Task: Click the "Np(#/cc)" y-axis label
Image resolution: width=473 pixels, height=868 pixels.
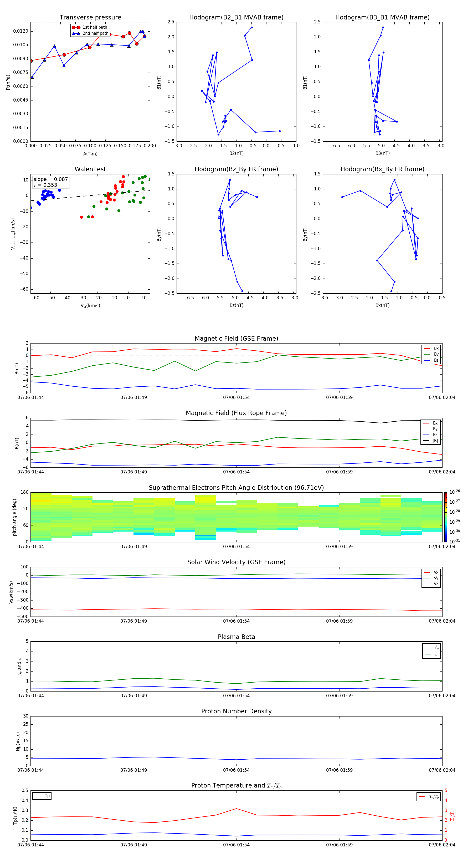Action: click(x=18, y=741)
